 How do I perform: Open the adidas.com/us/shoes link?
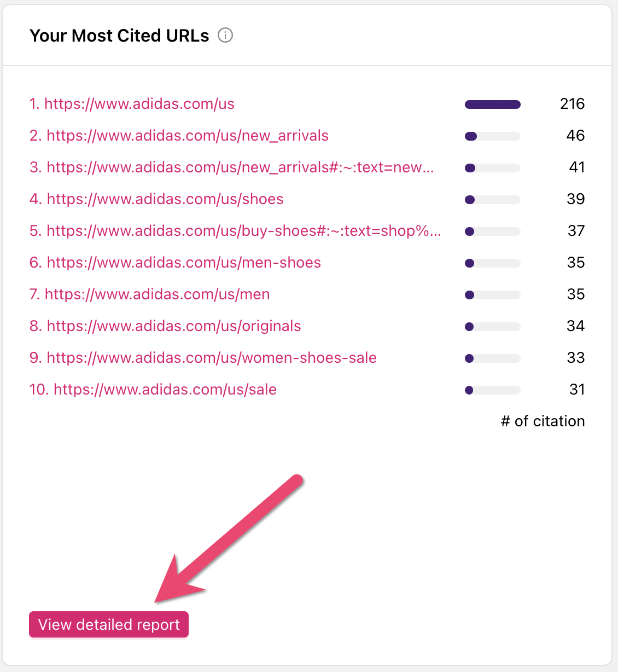click(156, 199)
